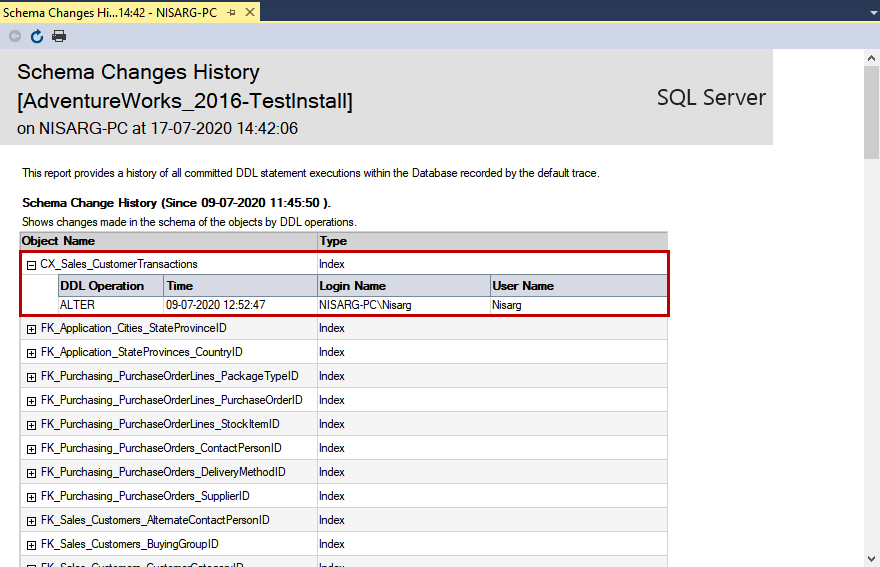Click the Refresh report icon

(x=37, y=36)
